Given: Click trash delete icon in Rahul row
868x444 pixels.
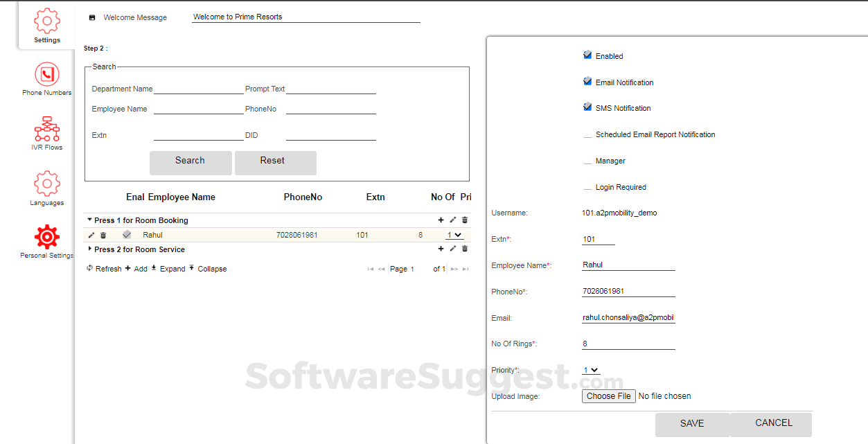Looking at the screenshot, I should (x=103, y=236).
